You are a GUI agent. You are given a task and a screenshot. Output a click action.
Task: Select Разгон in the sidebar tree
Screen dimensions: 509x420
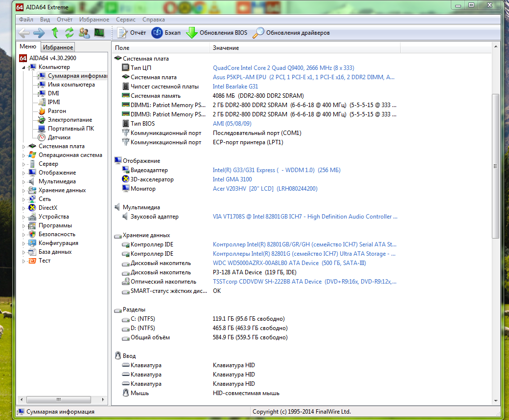point(57,111)
